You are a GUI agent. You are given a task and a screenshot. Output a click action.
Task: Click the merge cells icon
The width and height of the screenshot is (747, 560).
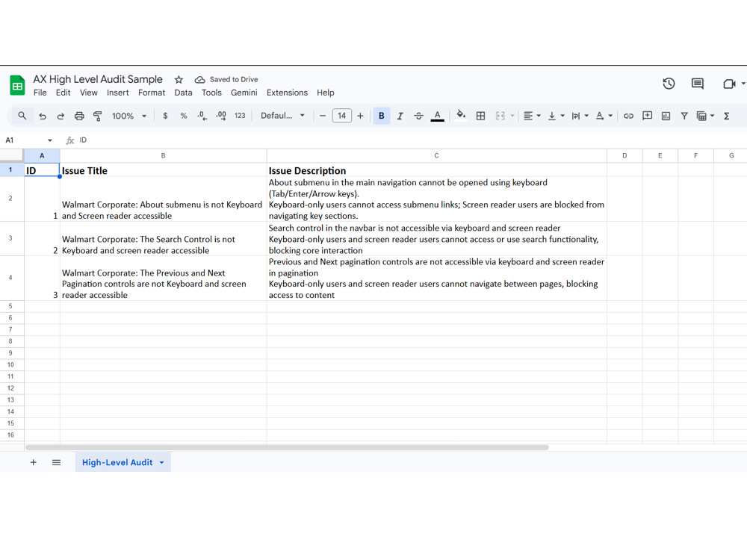pyautogui.click(x=500, y=116)
